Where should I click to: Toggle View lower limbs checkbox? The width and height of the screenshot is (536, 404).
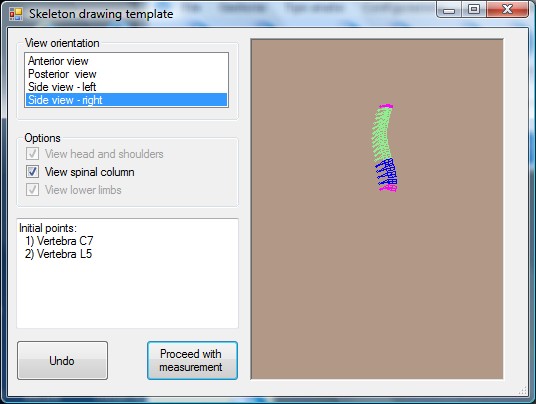pos(32,189)
